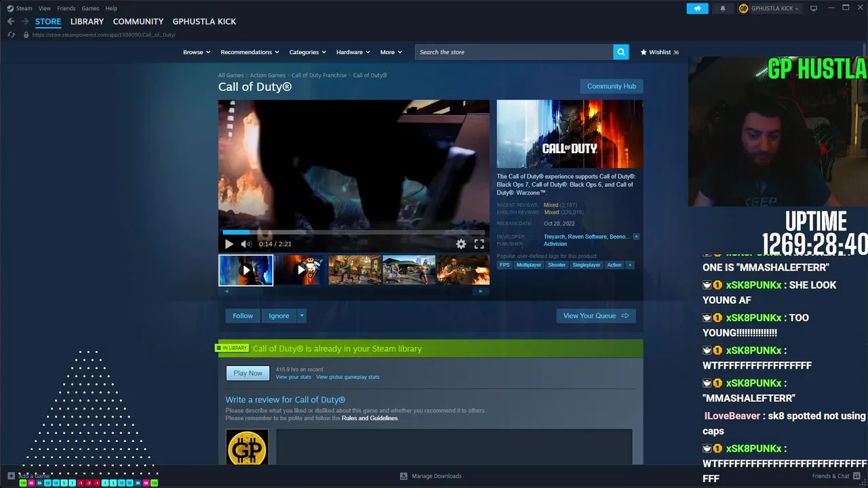Select the Action tag

614,265
